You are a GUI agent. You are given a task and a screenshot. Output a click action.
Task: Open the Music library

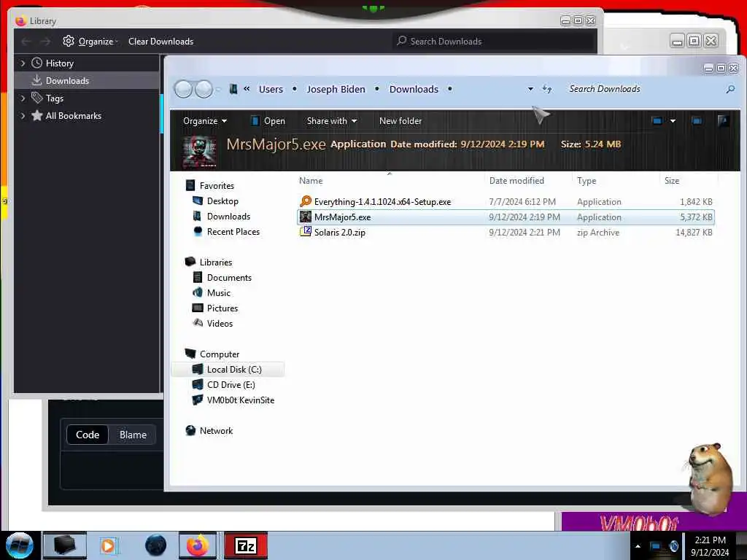[x=219, y=293]
